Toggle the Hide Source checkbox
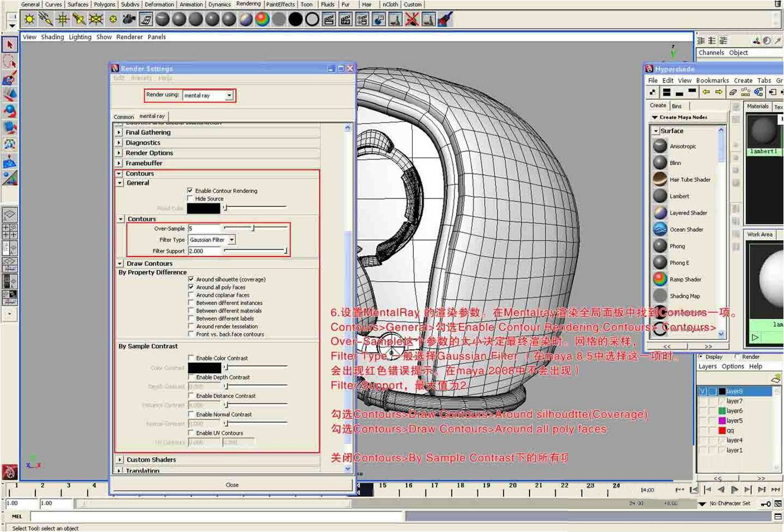 pyautogui.click(x=190, y=198)
